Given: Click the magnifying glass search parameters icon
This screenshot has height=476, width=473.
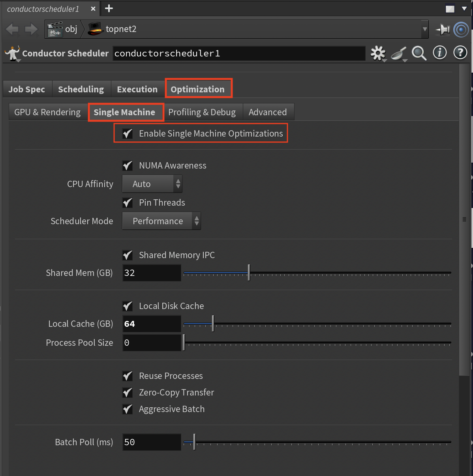Looking at the screenshot, I should (x=419, y=53).
